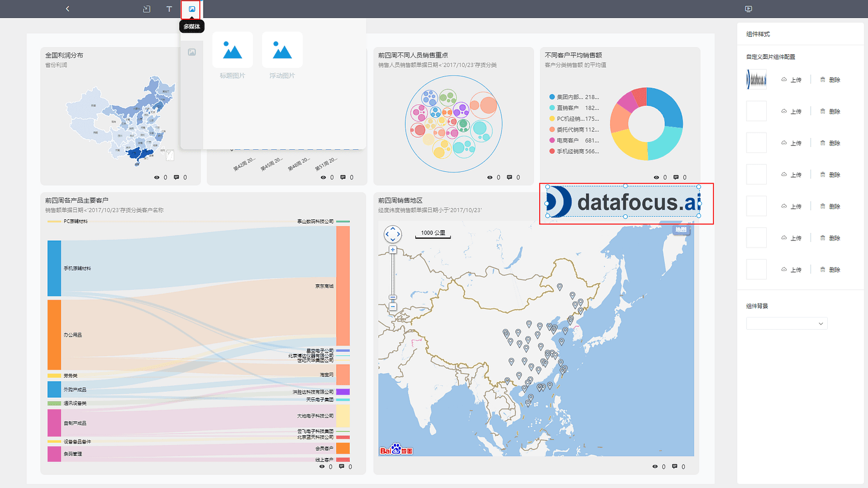
Task: Zoom out with the map minus button
Action: click(x=393, y=307)
